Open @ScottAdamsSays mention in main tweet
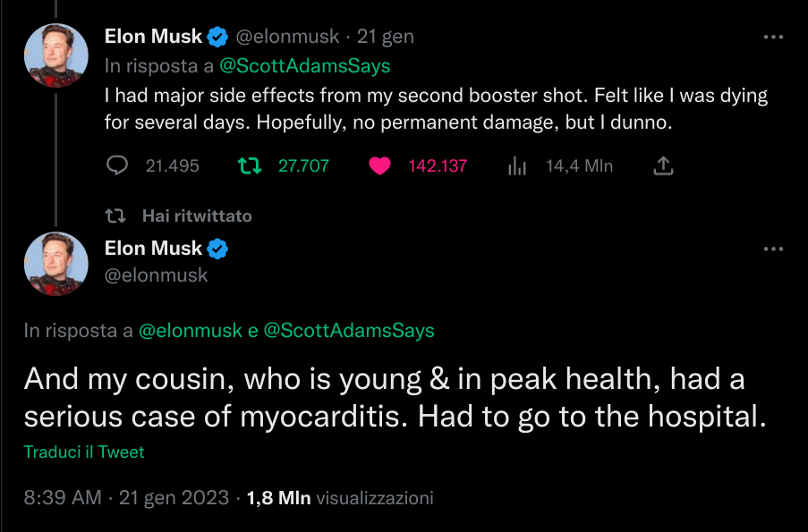808x532 pixels. pos(351,330)
